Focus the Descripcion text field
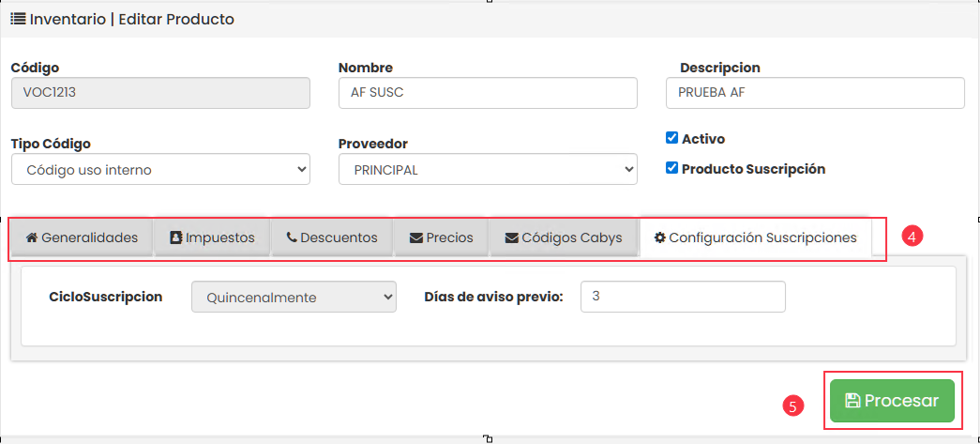980x444 pixels. pos(815,93)
